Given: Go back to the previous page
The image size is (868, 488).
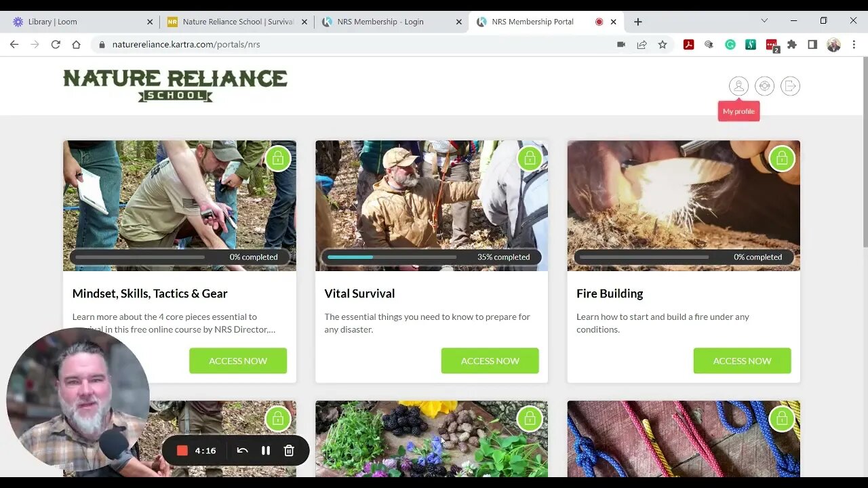Looking at the screenshot, I should (x=14, y=45).
